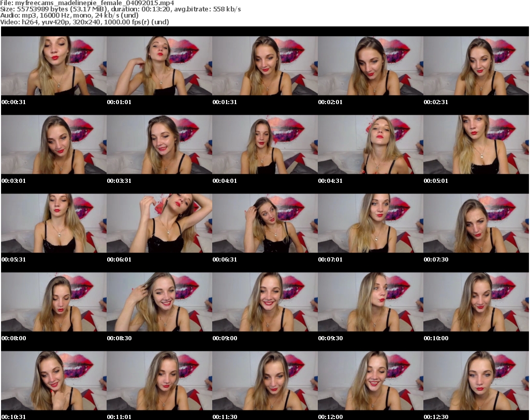Select the thumbnail frame at 00:01:01
Viewport: 530px width, 420px height.
click(159, 66)
